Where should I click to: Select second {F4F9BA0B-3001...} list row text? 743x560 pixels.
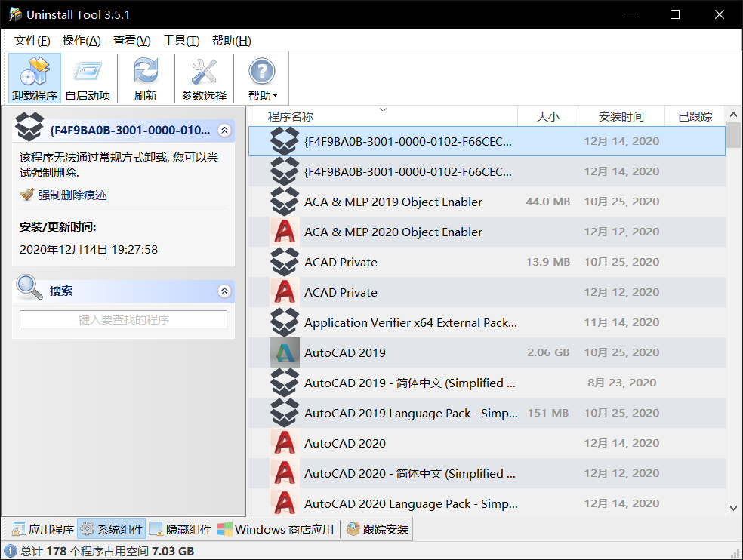point(408,171)
